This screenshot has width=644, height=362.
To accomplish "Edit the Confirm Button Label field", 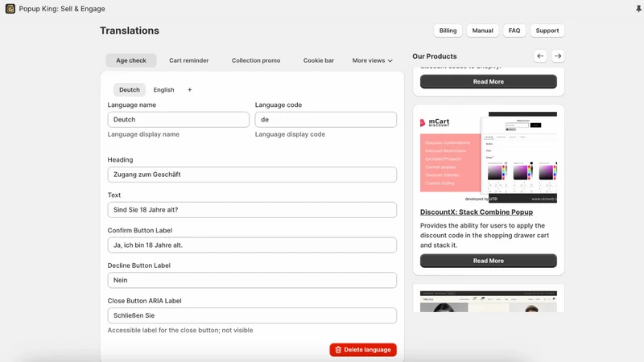I will tap(252, 245).
